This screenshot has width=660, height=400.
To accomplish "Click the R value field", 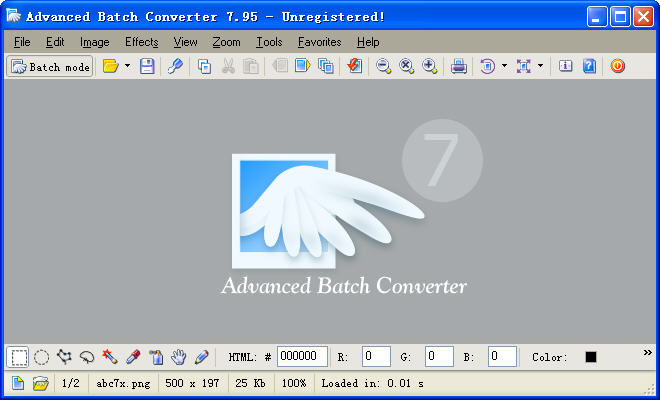I will [x=376, y=357].
